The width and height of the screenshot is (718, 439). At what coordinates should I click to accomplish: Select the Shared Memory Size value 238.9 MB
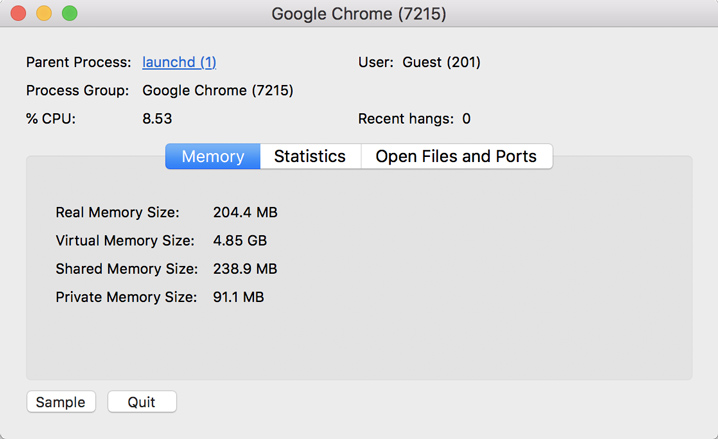point(245,269)
